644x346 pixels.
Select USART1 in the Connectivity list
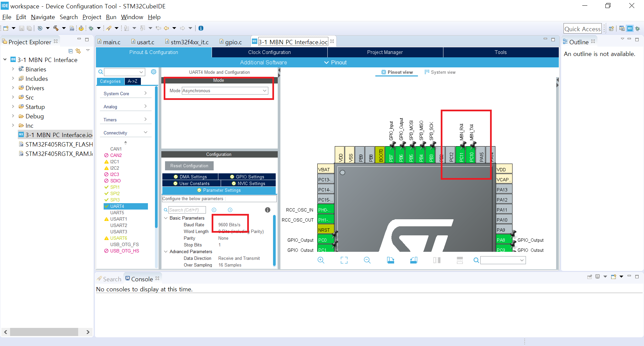pos(118,219)
